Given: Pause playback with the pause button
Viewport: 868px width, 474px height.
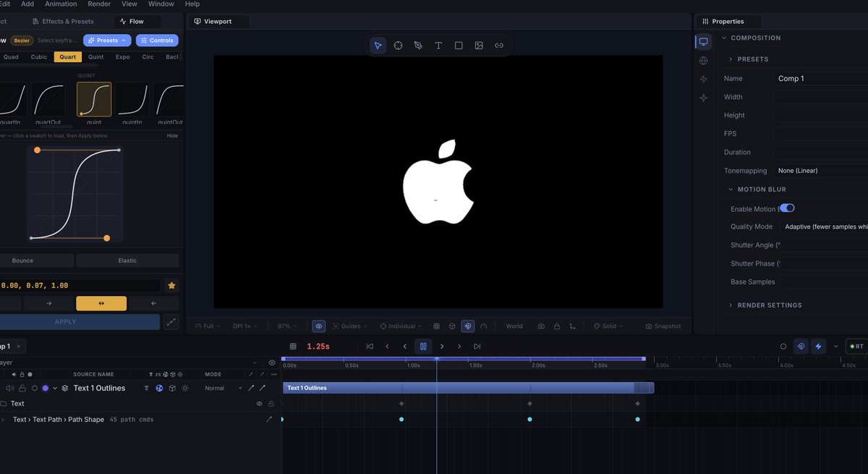Looking at the screenshot, I should 423,347.
